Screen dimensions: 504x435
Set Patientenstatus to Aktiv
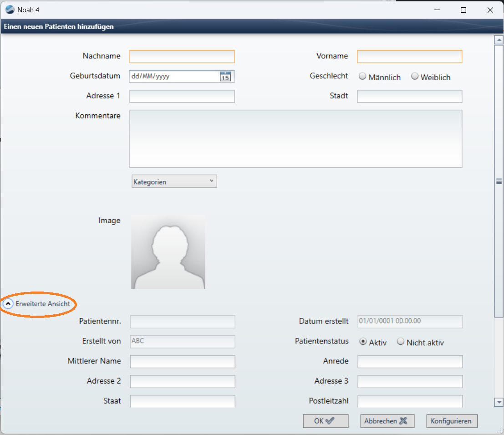coord(363,342)
